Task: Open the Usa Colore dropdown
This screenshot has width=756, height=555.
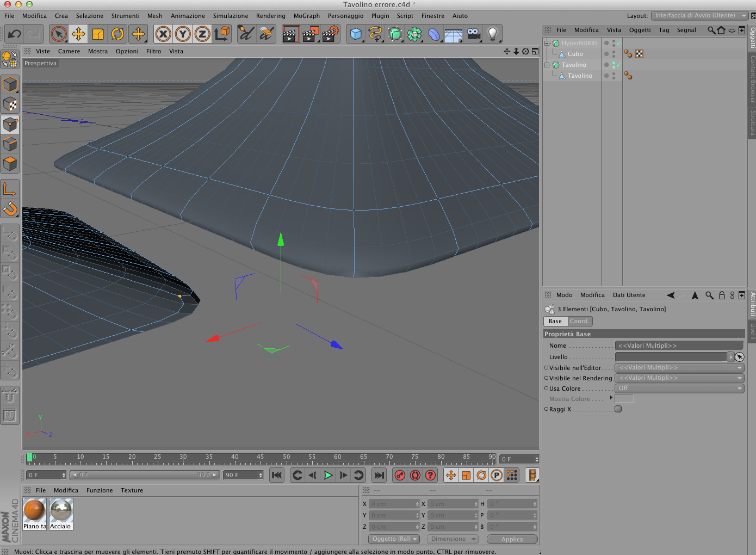Action: [679, 388]
